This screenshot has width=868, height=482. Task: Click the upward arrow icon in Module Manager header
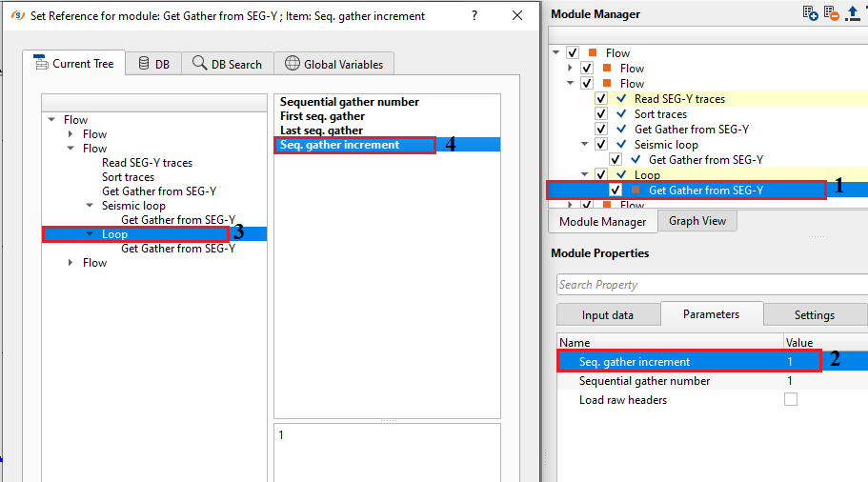(853, 13)
